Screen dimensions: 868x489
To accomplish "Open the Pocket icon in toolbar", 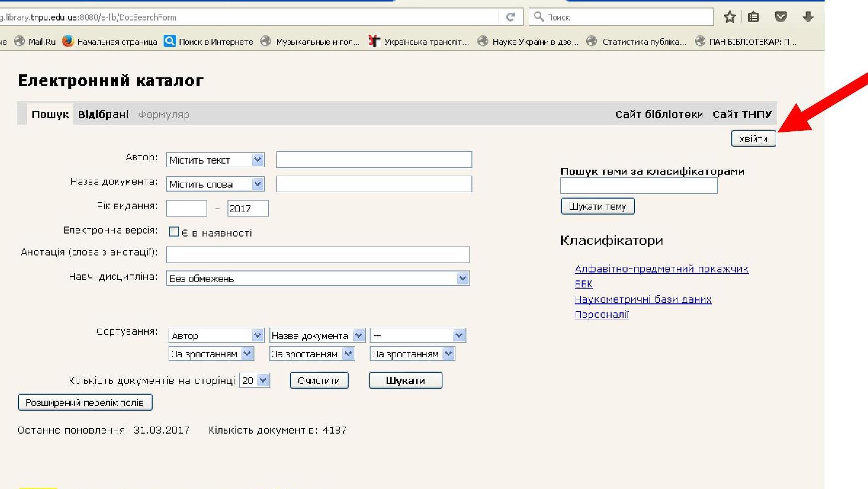I will pos(781,17).
